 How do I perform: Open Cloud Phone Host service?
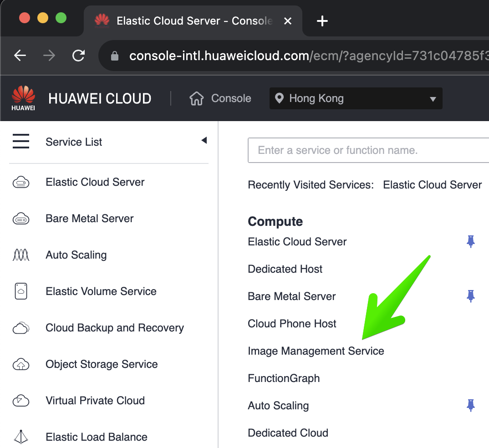click(x=292, y=324)
